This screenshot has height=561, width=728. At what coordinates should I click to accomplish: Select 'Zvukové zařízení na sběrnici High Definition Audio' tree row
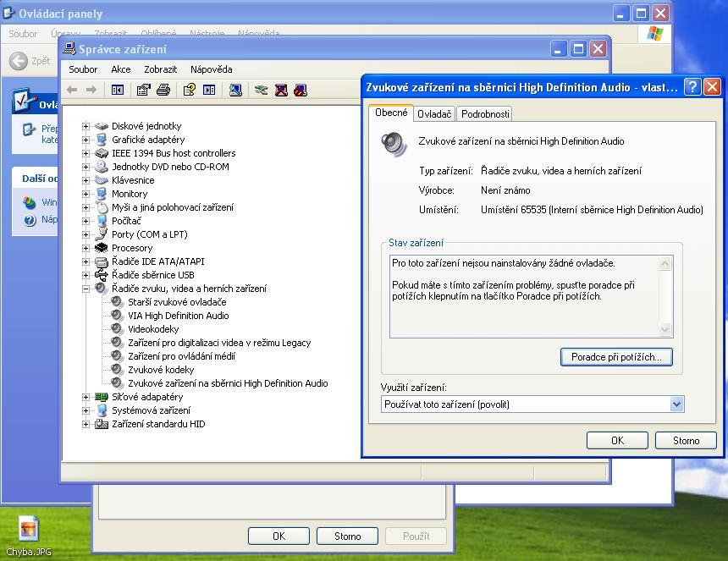point(228,383)
